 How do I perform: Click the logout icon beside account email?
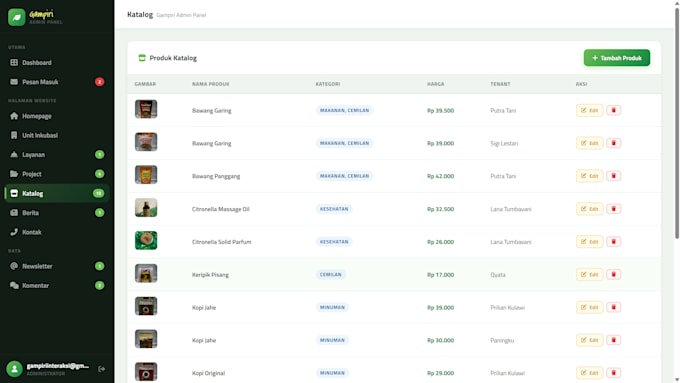tap(101, 369)
